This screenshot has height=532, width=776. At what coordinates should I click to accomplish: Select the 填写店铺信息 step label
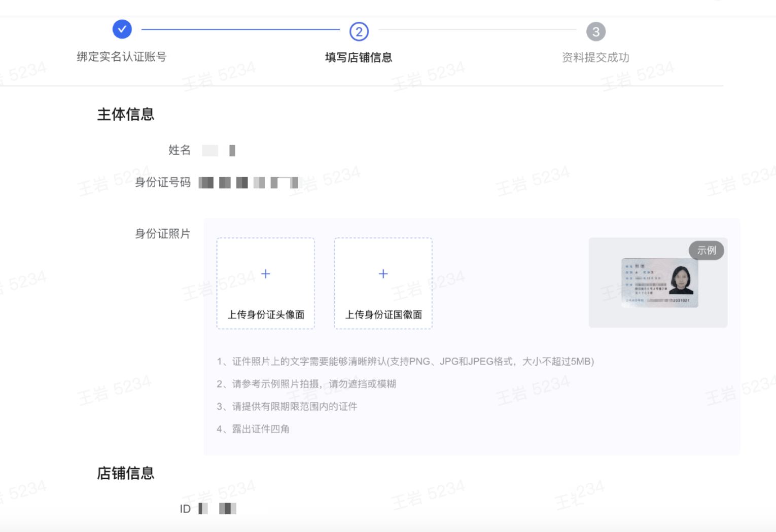point(359,57)
